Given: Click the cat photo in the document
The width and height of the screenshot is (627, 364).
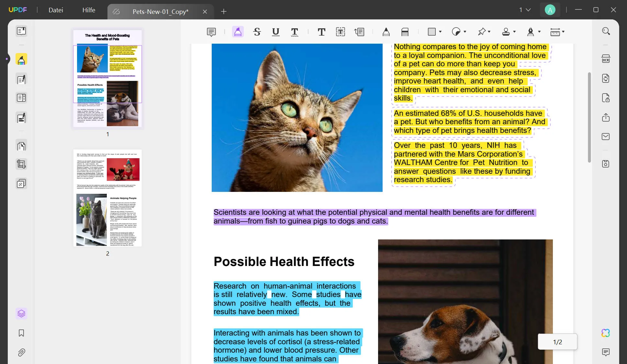Looking at the screenshot, I should 297,118.
